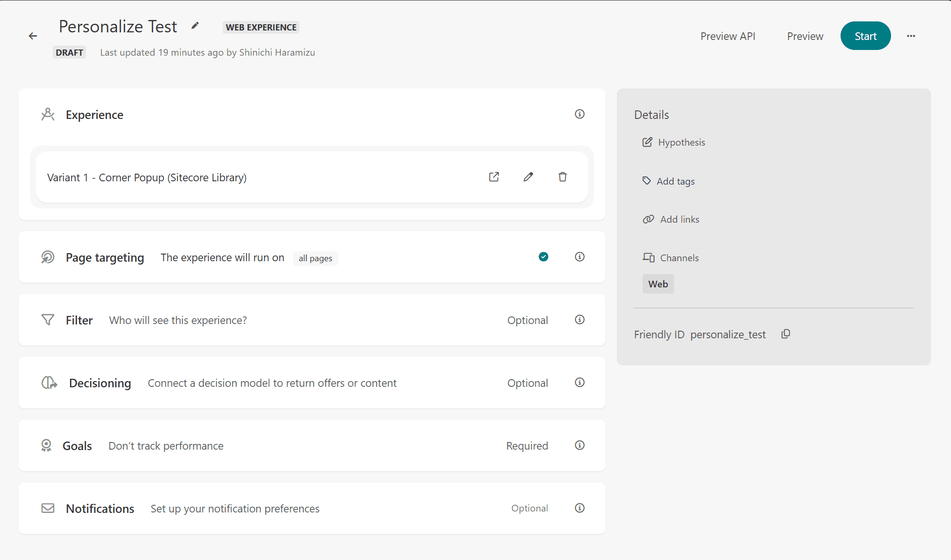Click the Page targeting checkmark status
The image size is (951, 560).
click(544, 257)
